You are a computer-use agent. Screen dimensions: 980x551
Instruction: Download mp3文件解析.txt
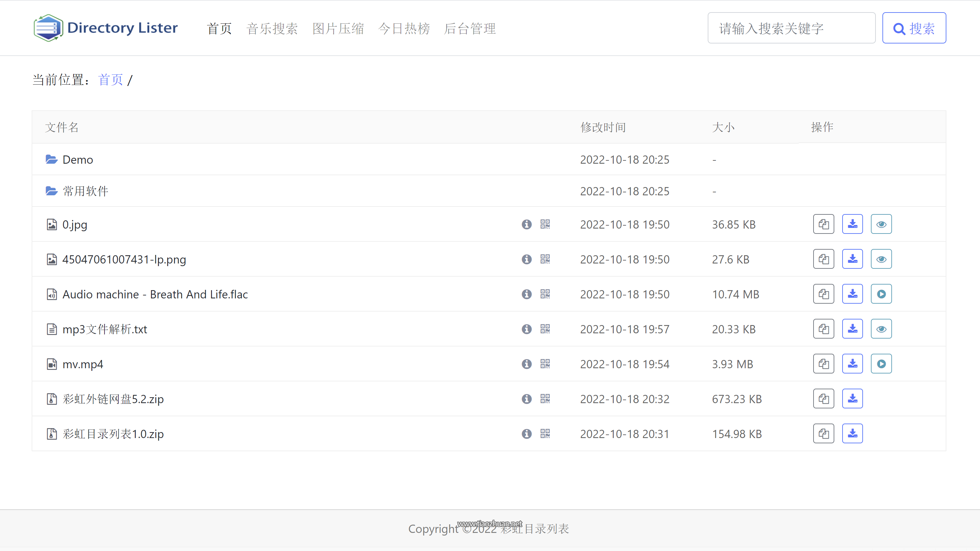(x=852, y=329)
